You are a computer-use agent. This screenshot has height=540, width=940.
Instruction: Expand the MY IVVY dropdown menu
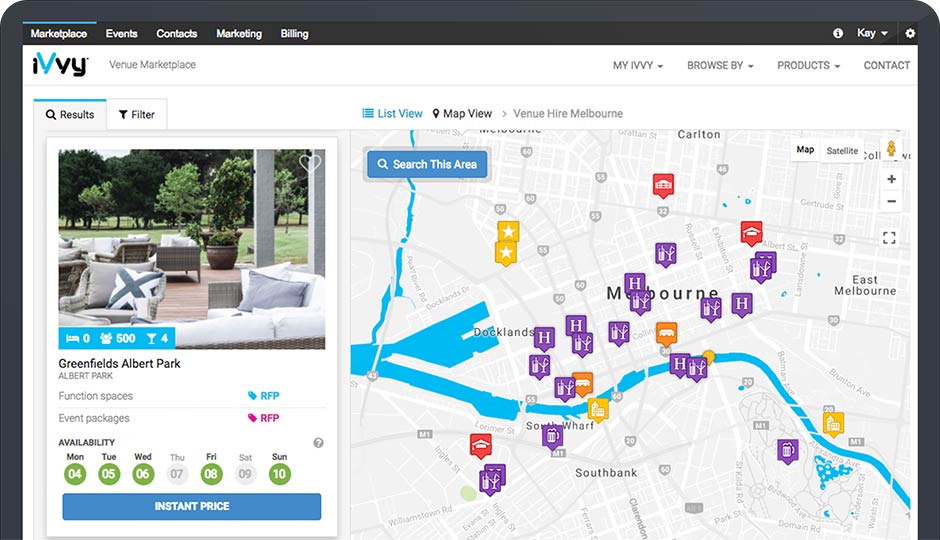(x=638, y=65)
